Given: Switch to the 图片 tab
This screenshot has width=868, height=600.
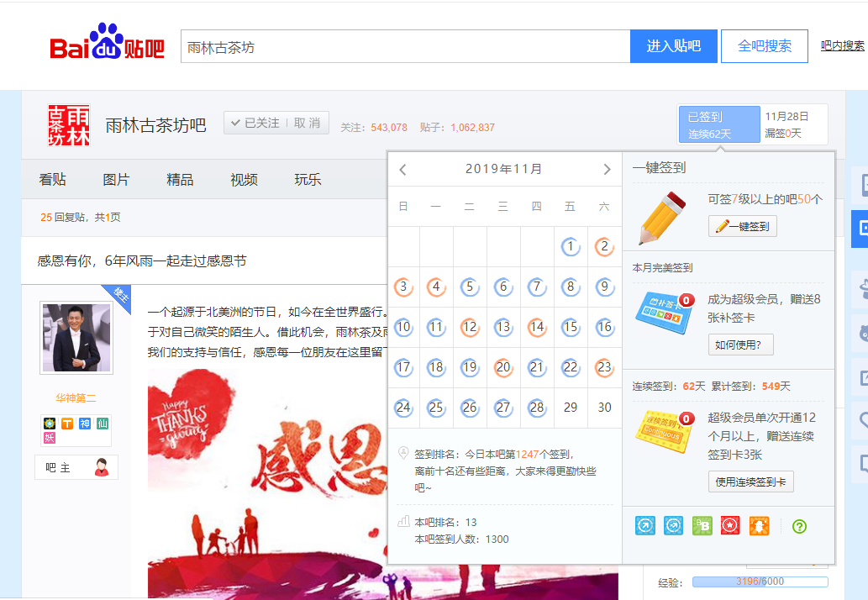Looking at the screenshot, I should tap(116, 179).
